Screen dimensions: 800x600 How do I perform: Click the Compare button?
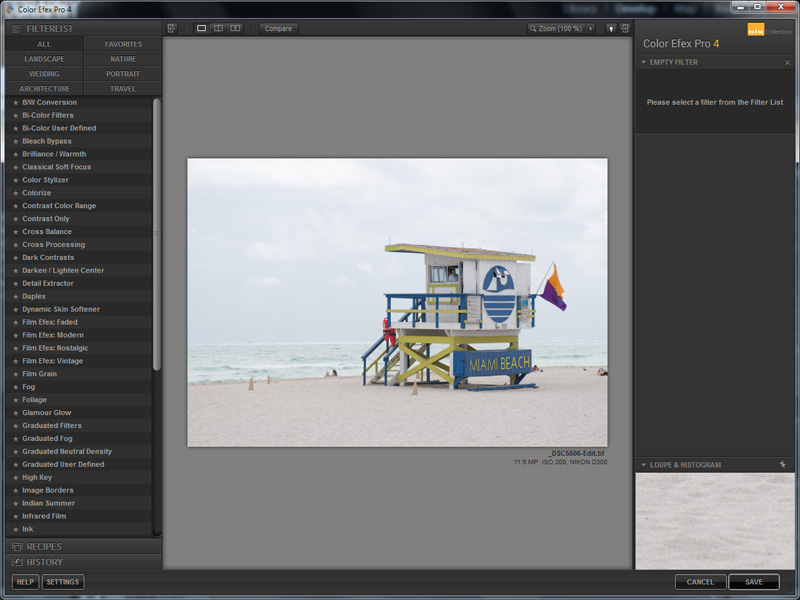279,29
